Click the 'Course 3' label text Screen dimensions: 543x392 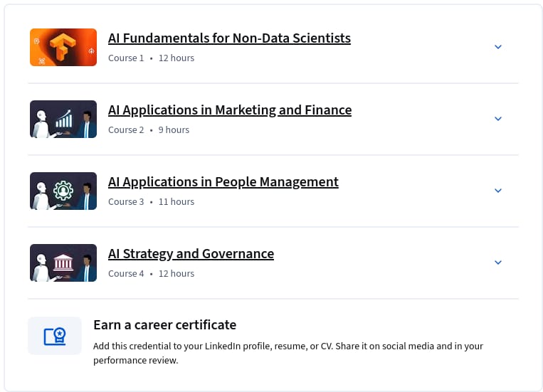[126, 201]
